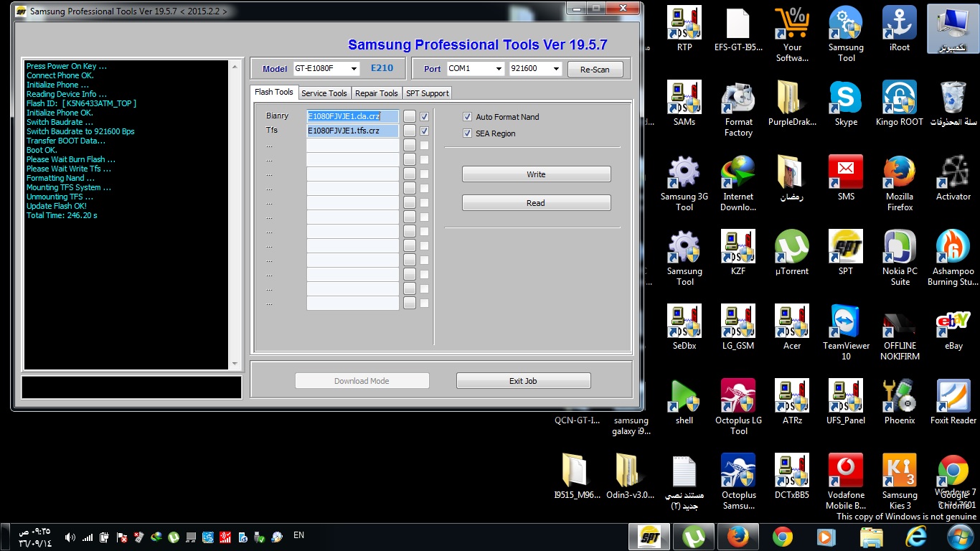Select the Mozilla Firefox desktop icon
This screenshot has height=551, width=980.
pos(900,183)
